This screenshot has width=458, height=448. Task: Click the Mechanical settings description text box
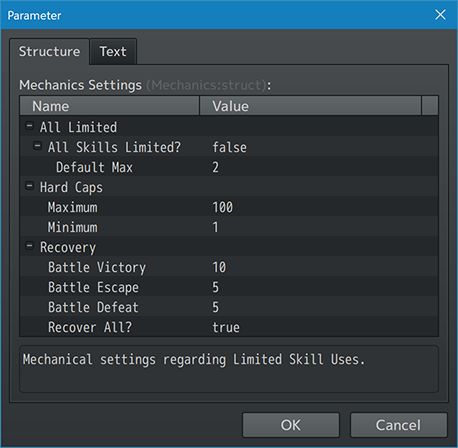[229, 369]
